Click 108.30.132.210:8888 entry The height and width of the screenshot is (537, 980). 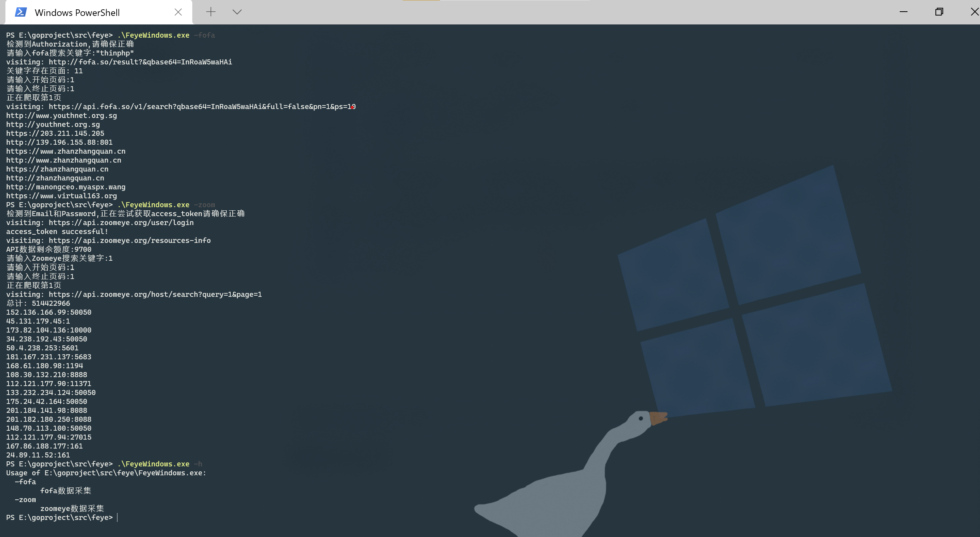(x=47, y=375)
